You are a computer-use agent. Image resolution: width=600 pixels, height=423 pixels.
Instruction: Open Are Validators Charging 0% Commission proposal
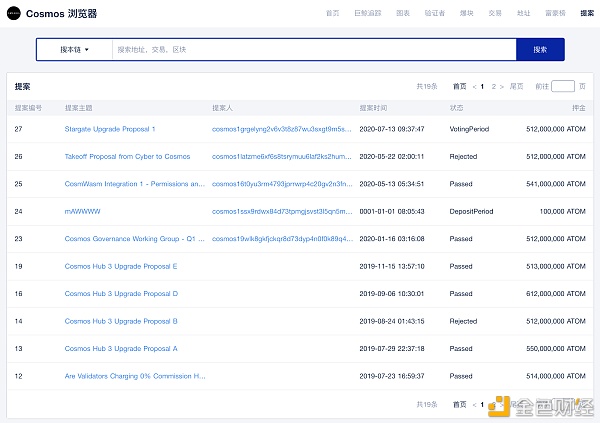(135, 376)
